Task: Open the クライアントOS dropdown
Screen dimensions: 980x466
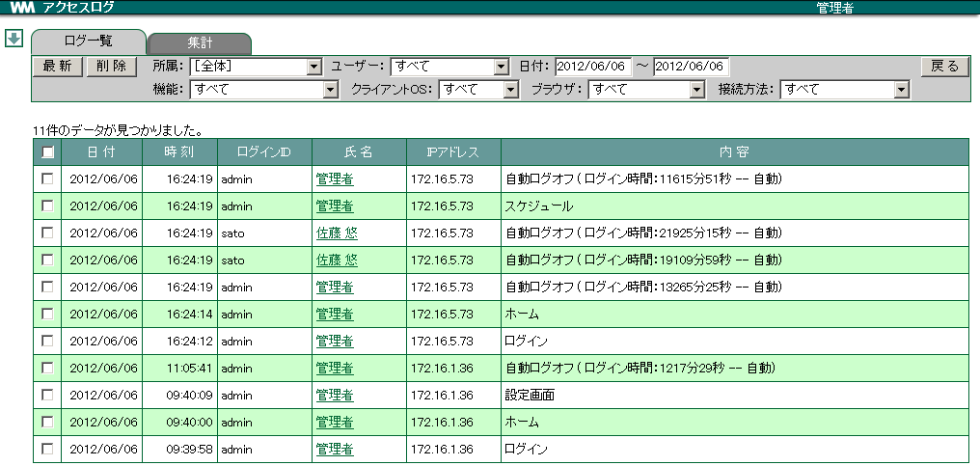Action: coord(478,90)
